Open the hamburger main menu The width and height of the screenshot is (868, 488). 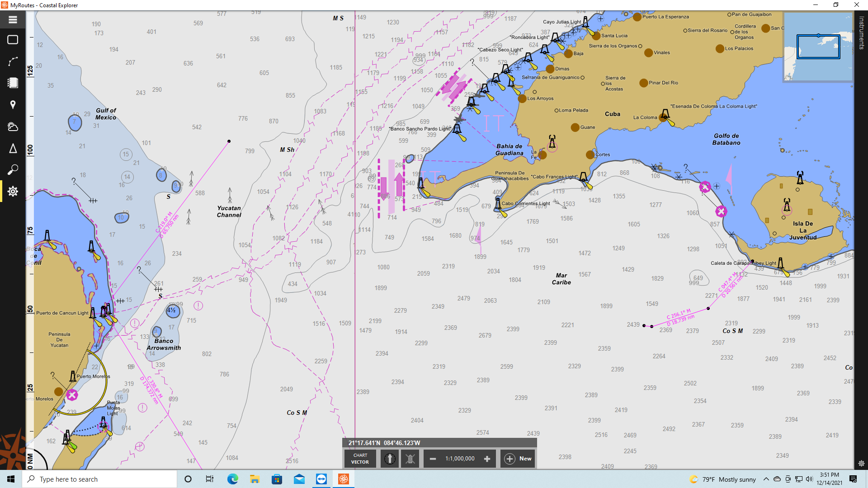click(13, 20)
